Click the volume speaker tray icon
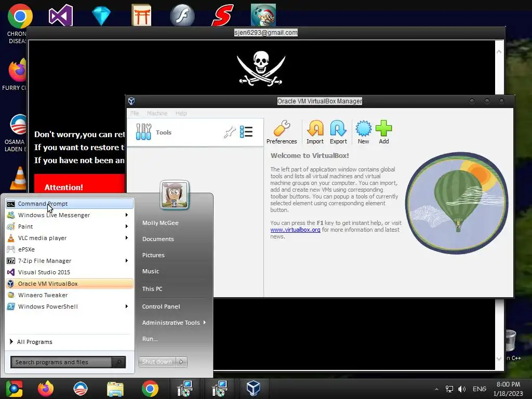 [x=461, y=389]
